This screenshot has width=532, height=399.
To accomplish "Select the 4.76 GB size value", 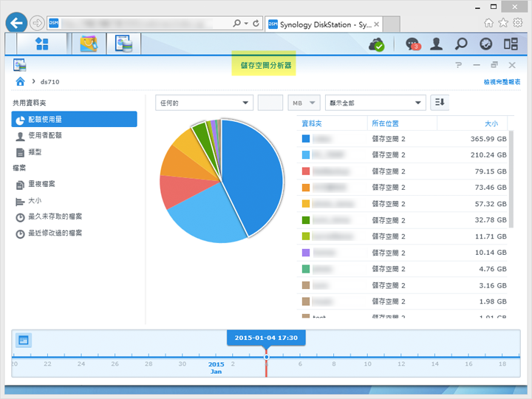I will (493, 269).
